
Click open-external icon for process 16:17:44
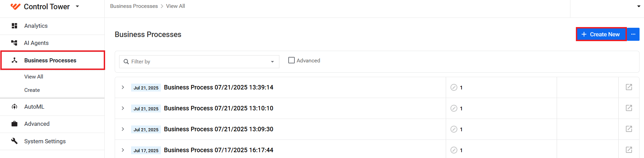click(x=629, y=150)
